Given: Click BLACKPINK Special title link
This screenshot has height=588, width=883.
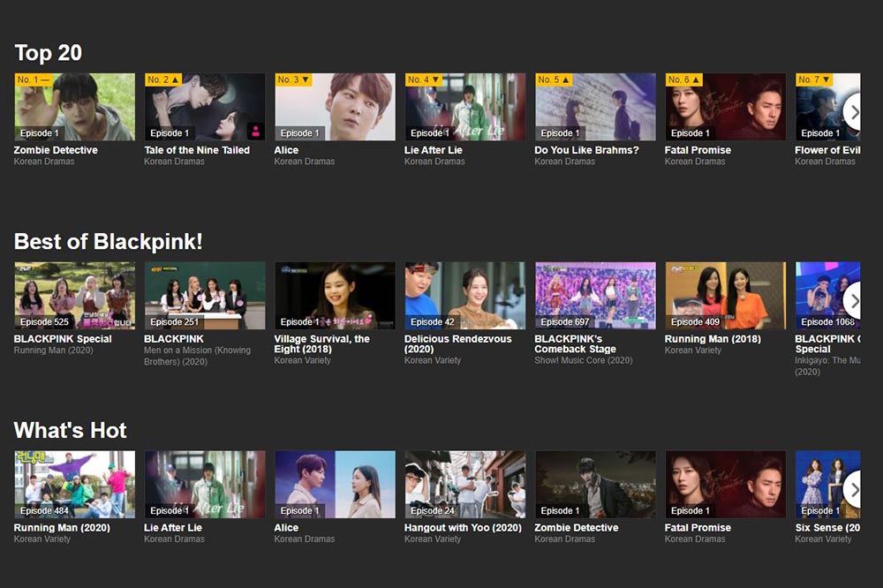Looking at the screenshot, I should pos(63,339).
